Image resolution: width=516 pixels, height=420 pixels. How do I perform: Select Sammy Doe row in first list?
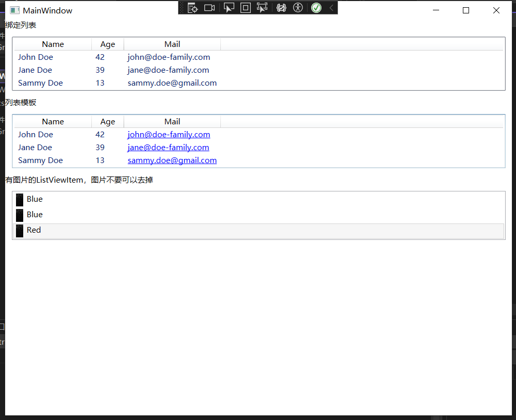pyautogui.click(x=259, y=83)
